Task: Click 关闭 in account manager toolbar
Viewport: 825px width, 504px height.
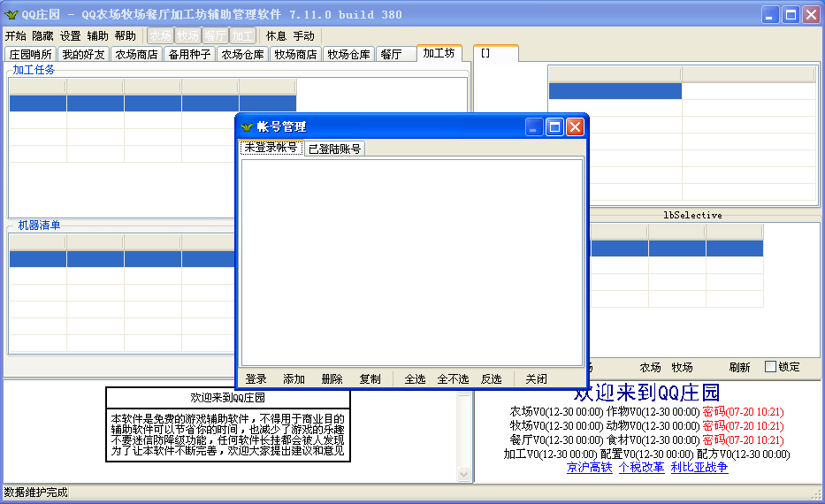Action: [536, 378]
